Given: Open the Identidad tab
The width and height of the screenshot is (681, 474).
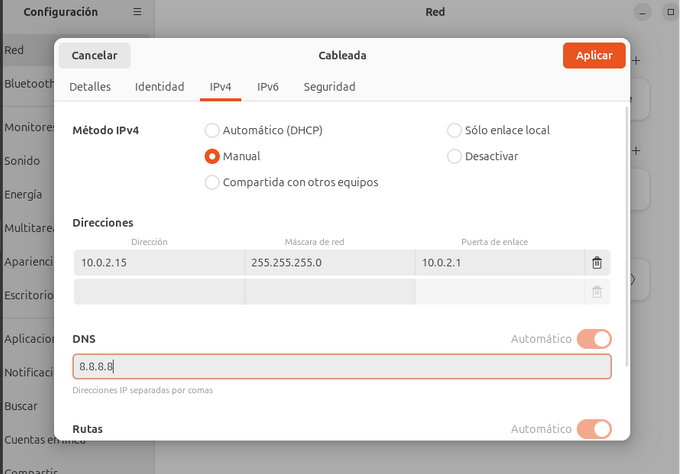Looking at the screenshot, I should pyautogui.click(x=160, y=87).
